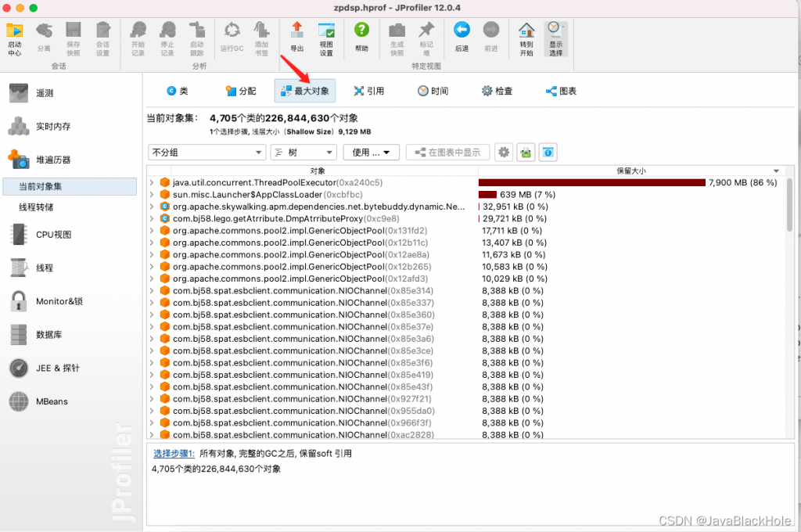This screenshot has height=532, width=801.
Task: Select the NIOChannel(0x85e337) row
Action: (x=466, y=303)
